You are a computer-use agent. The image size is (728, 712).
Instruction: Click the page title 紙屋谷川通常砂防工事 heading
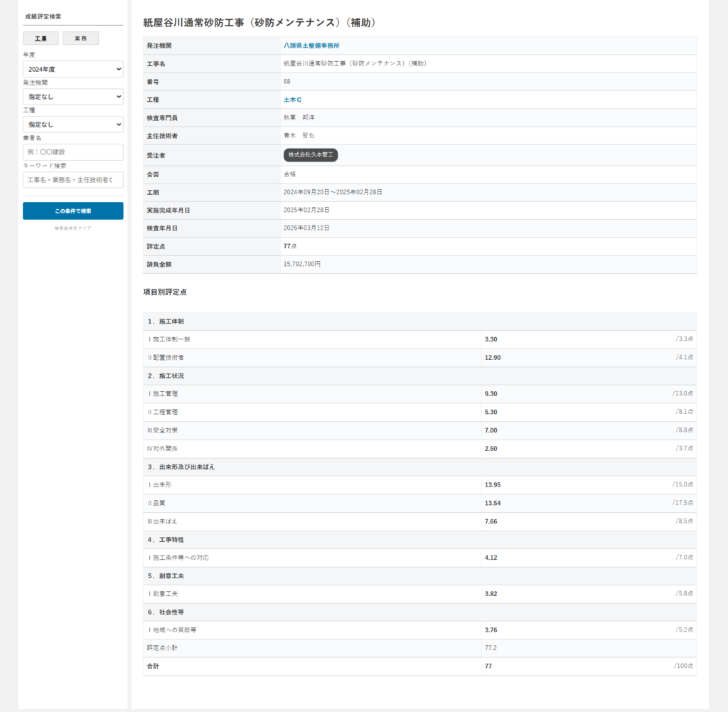pyautogui.click(x=259, y=23)
